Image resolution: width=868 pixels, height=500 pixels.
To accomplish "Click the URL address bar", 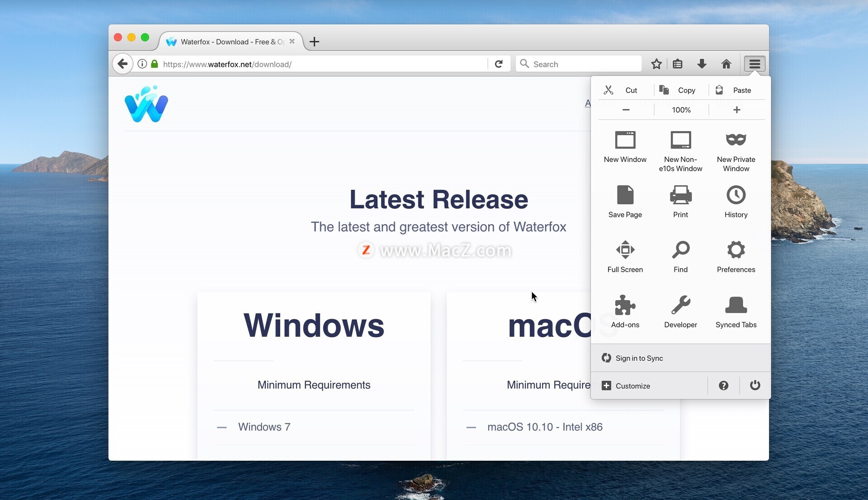I will [x=323, y=64].
